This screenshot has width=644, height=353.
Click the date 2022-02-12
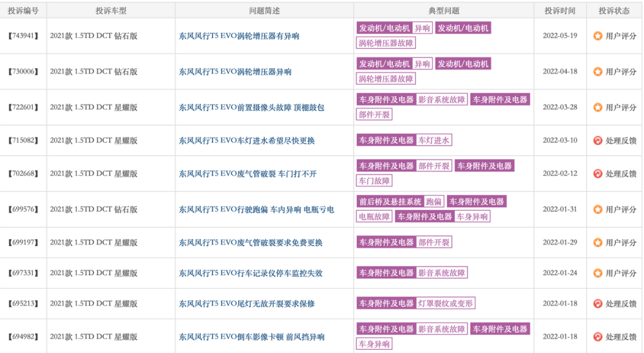click(x=560, y=173)
